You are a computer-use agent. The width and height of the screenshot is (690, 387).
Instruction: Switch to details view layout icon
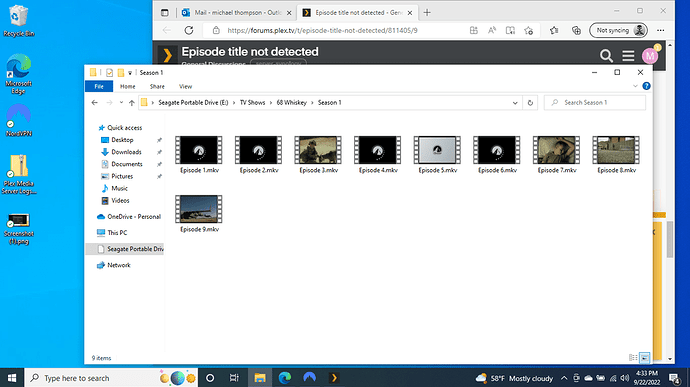point(633,358)
